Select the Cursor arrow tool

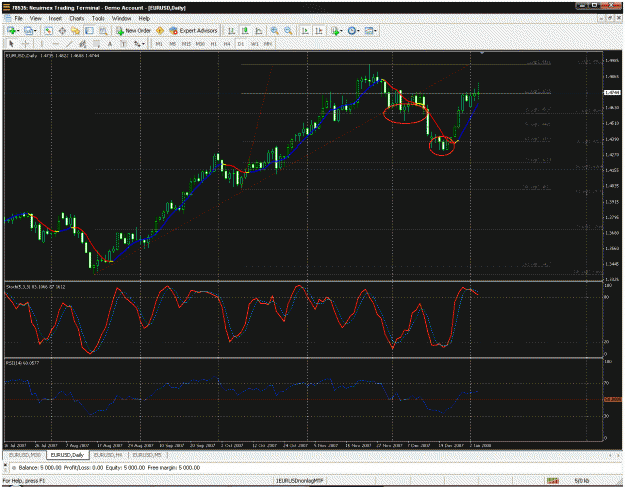click(x=11, y=44)
